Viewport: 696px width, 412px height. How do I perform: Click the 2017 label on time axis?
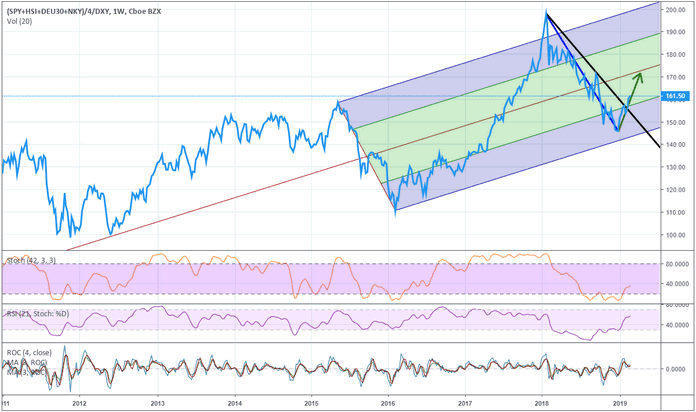point(465,403)
